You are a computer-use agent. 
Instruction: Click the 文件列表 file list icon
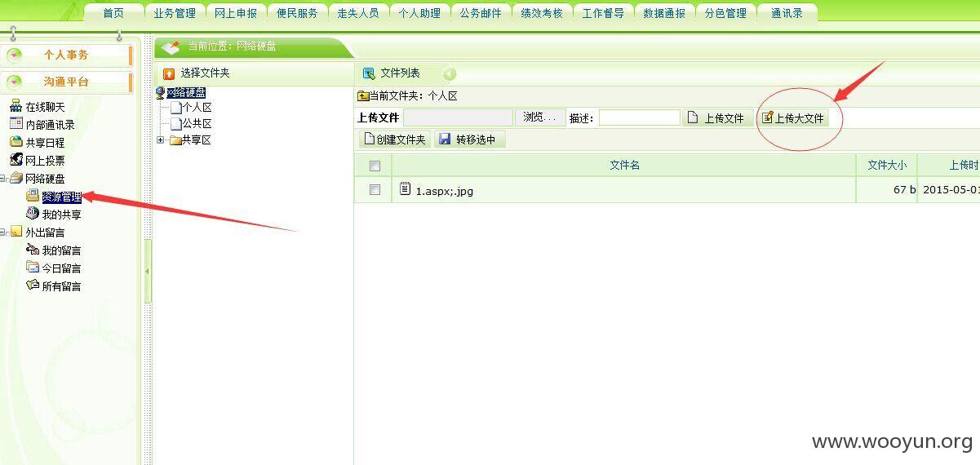pyautogui.click(x=369, y=73)
